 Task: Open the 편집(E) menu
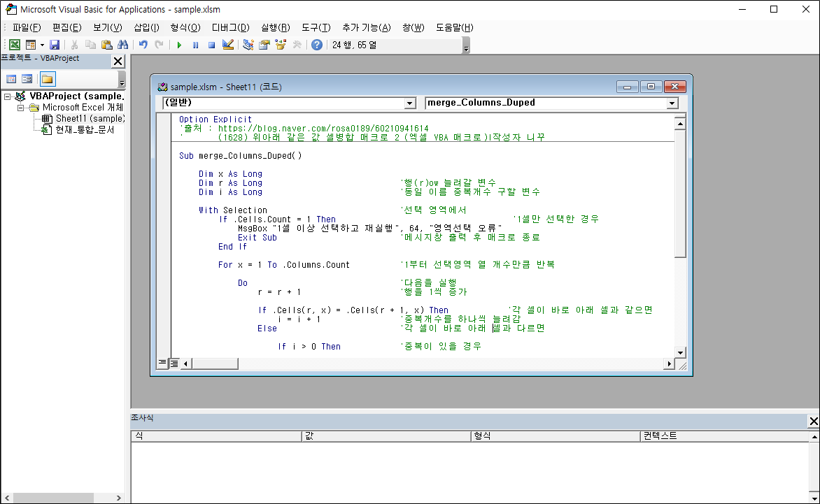pyautogui.click(x=67, y=28)
